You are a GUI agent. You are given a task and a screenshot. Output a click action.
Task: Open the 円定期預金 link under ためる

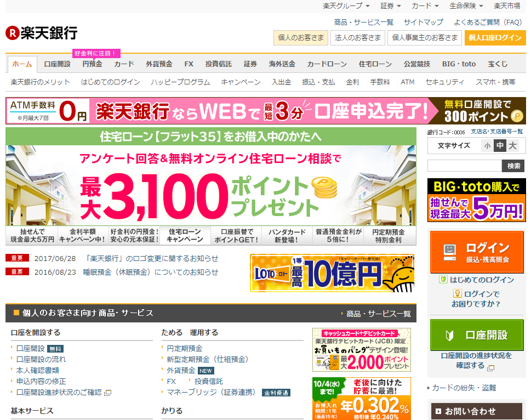(x=185, y=349)
